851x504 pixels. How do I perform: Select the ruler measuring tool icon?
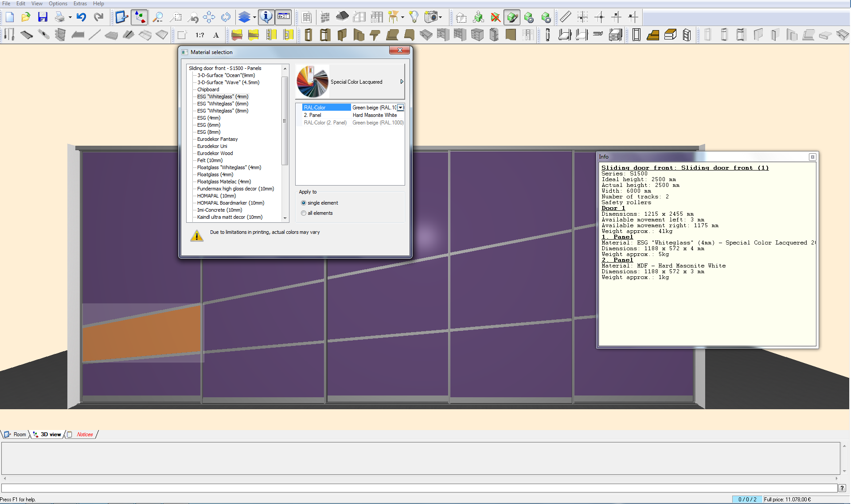click(x=565, y=17)
